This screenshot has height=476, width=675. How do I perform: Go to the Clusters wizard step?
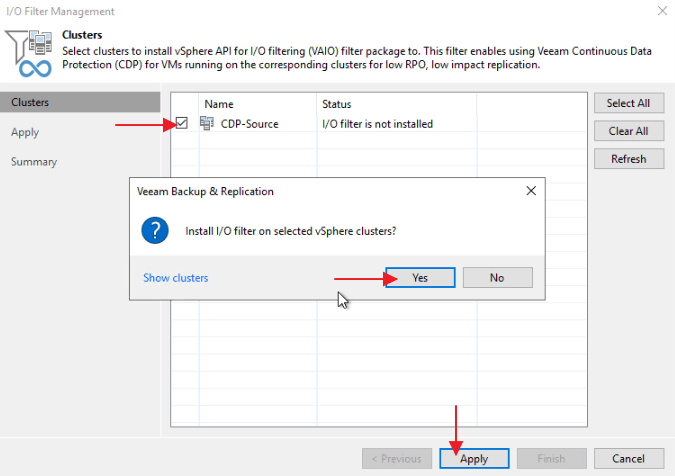[80, 102]
